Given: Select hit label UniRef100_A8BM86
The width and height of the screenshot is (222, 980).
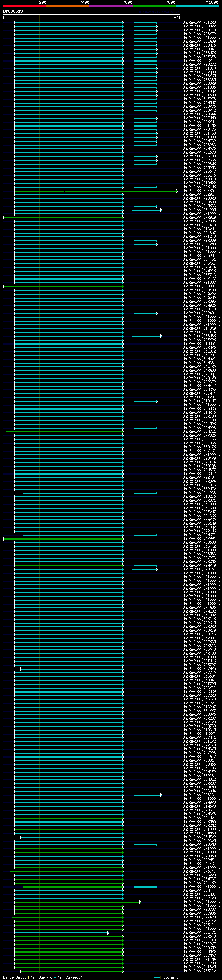Looking at the screenshot, I should 199,336.
